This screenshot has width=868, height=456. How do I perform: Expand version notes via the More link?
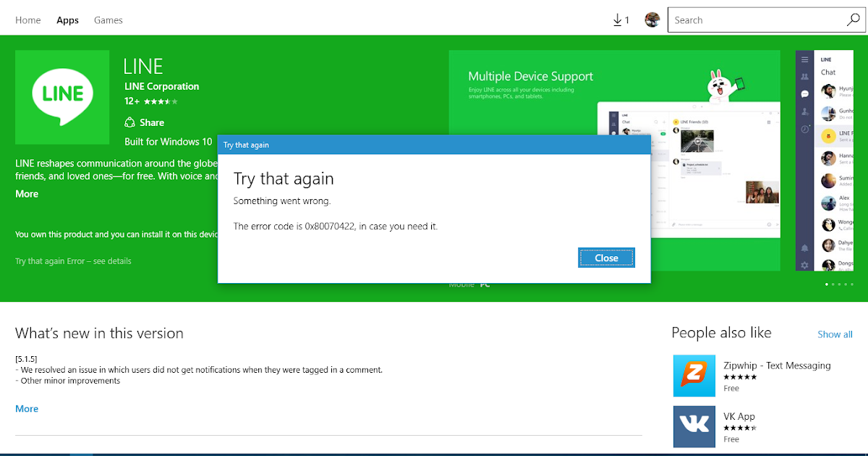[26, 408]
